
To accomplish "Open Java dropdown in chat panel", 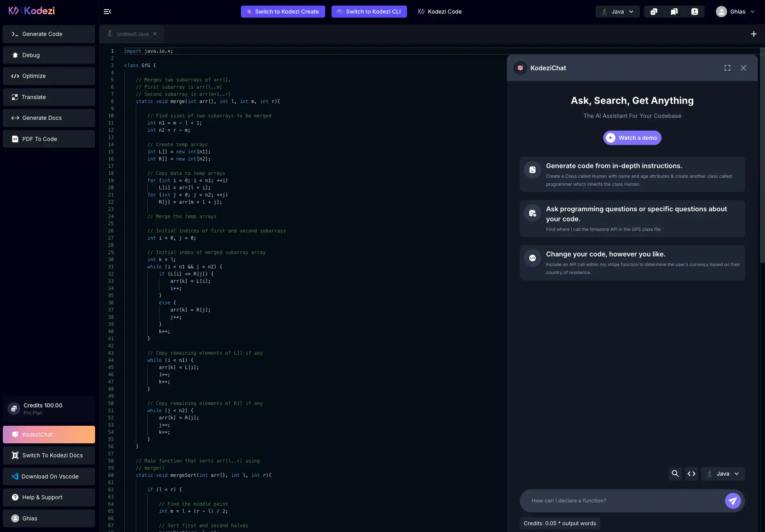I will coord(723,474).
